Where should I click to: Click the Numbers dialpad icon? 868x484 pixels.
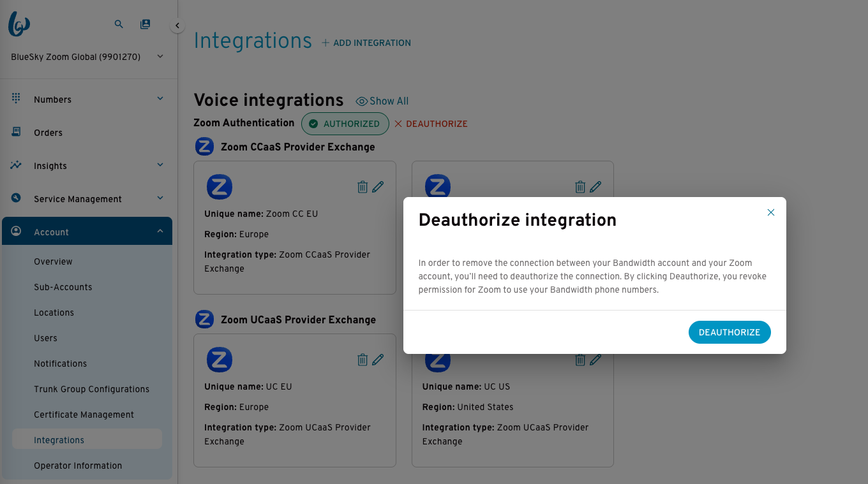[16, 98]
